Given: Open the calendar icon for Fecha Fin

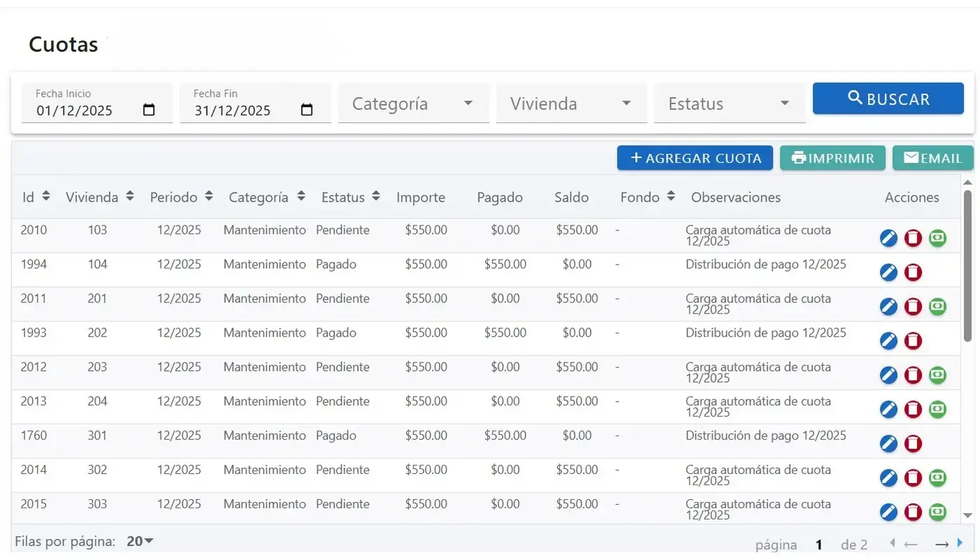Looking at the screenshot, I should (307, 110).
